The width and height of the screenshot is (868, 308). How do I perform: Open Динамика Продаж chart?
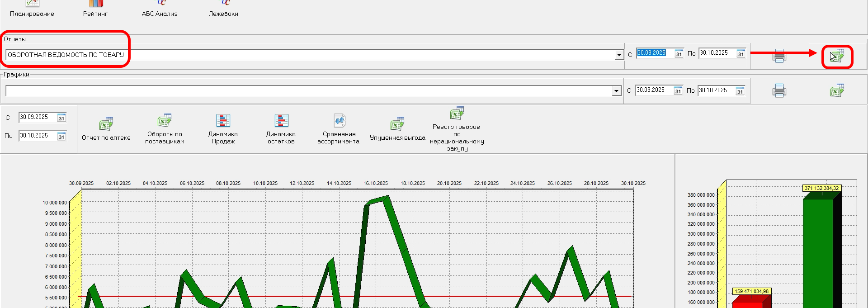223,129
